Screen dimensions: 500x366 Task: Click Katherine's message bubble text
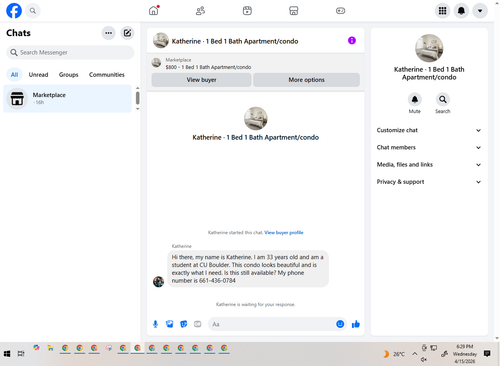click(247, 269)
